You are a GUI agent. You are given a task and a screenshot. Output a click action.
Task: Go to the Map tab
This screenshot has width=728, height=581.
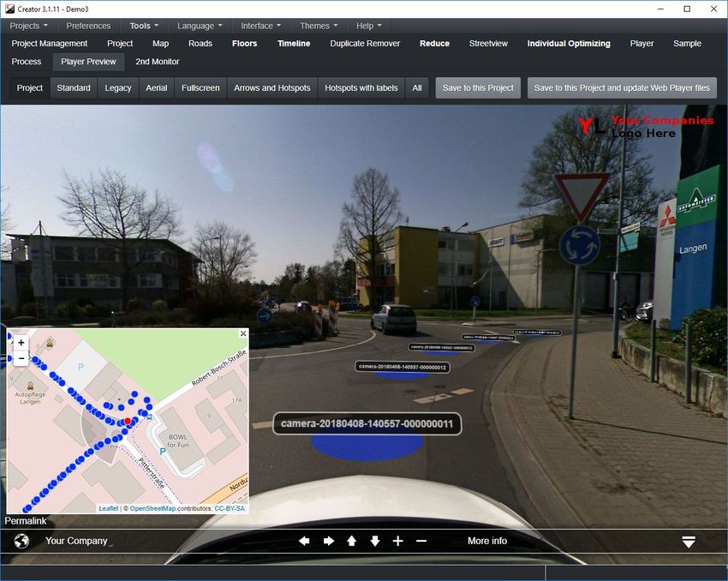coord(161,43)
